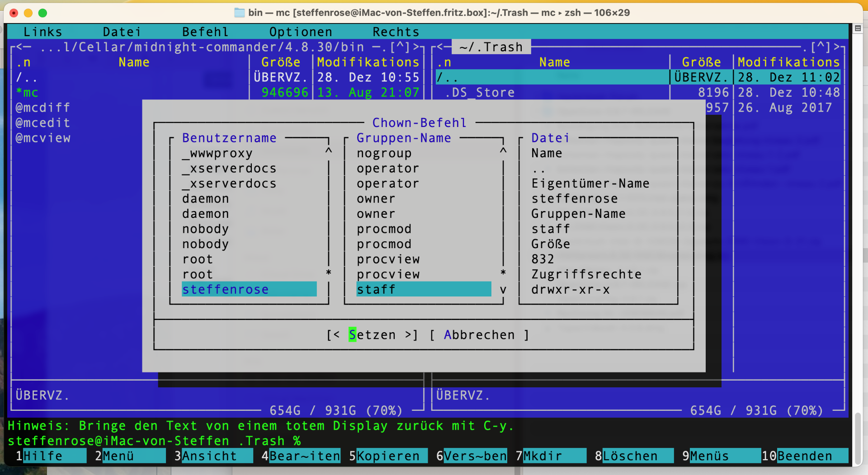Select the mcedit symlink in left panel
Screen dimensions: 868x475
tap(43, 123)
